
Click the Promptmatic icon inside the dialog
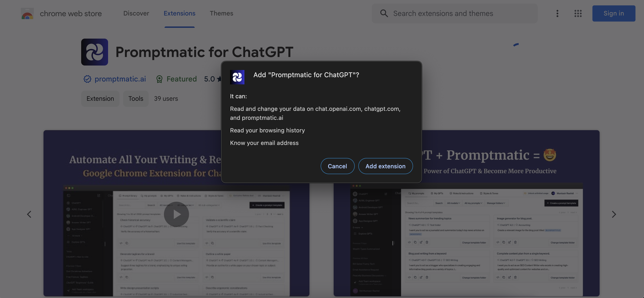pyautogui.click(x=237, y=77)
